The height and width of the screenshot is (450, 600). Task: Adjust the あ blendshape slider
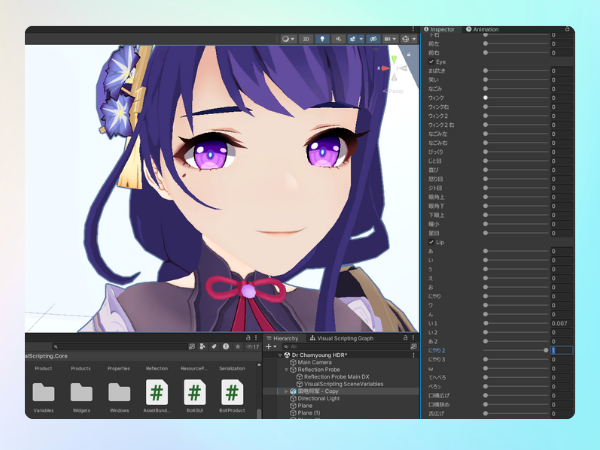[x=516, y=251]
